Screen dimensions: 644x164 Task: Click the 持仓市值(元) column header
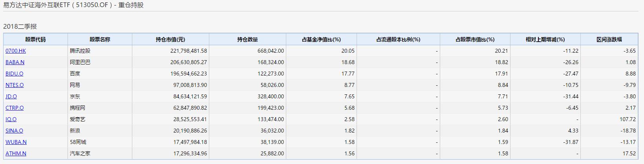[x=170, y=39]
